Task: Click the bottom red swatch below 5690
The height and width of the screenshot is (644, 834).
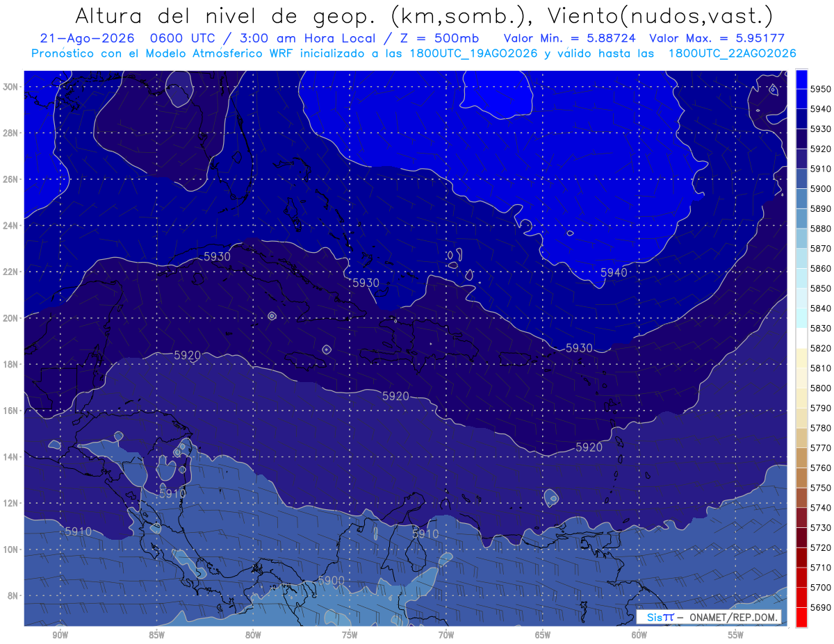Action: pos(801,617)
